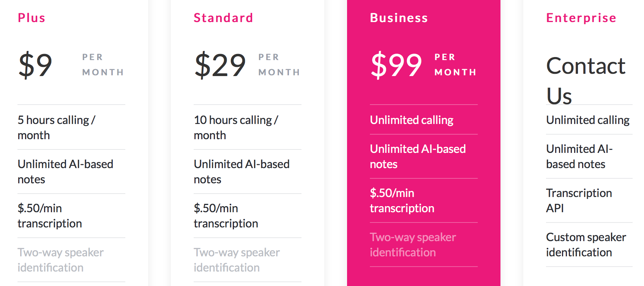This screenshot has width=644, height=286.
Task: Click the 5 hours calling feature
Action: [x=56, y=127]
